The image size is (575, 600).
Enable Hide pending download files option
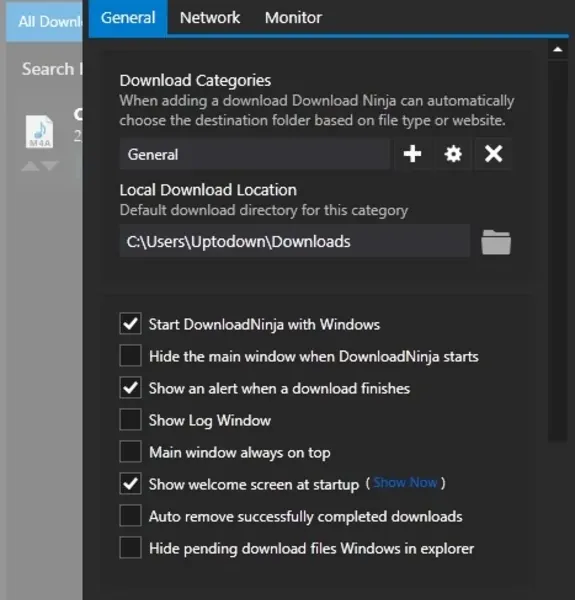[x=130, y=548]
